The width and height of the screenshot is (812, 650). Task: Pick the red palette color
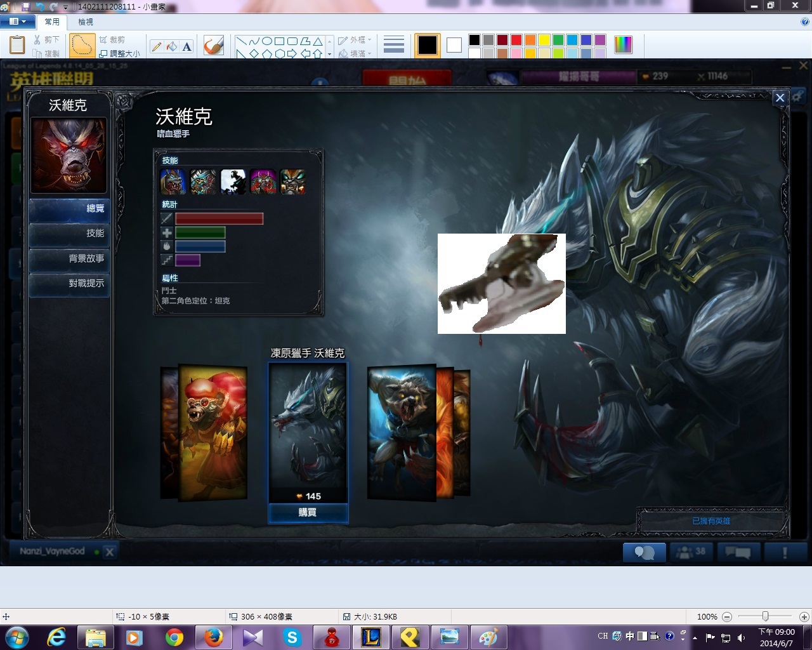pyautogui.click(x=516, y=40)
